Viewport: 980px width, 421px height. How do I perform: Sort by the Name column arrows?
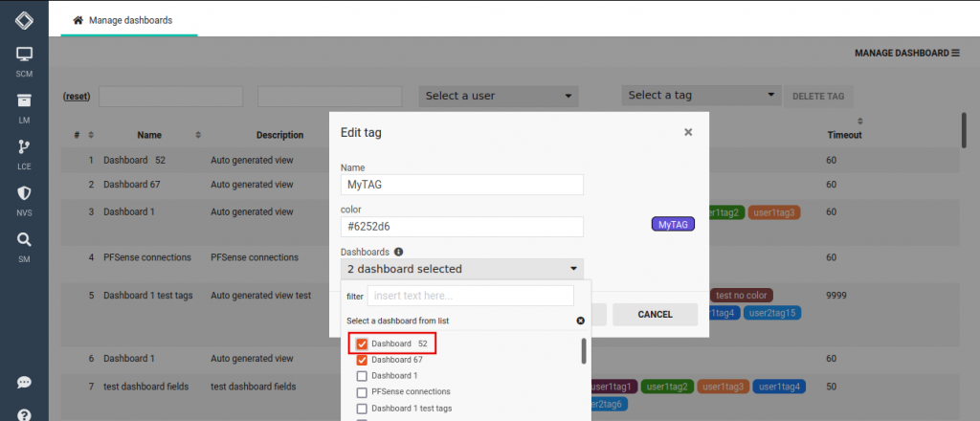[x=198, y=135]
